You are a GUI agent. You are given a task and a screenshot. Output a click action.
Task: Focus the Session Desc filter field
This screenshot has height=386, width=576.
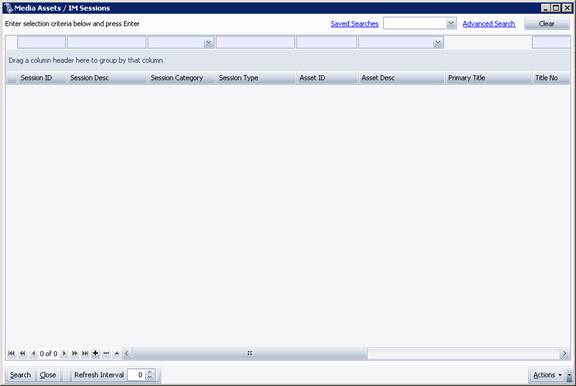(x=107, y=42)
